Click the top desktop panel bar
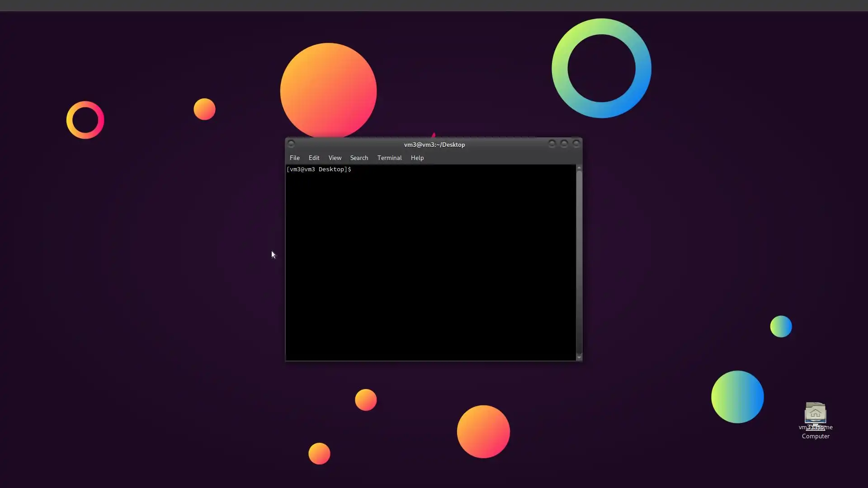The width and height of the screenshot is (868, 488). point(434,5)
